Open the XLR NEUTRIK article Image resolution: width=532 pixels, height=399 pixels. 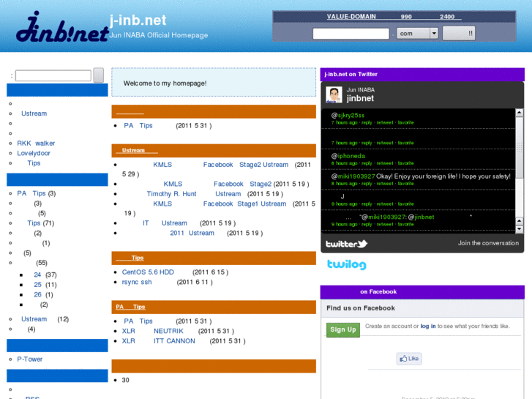coord(153,331)
